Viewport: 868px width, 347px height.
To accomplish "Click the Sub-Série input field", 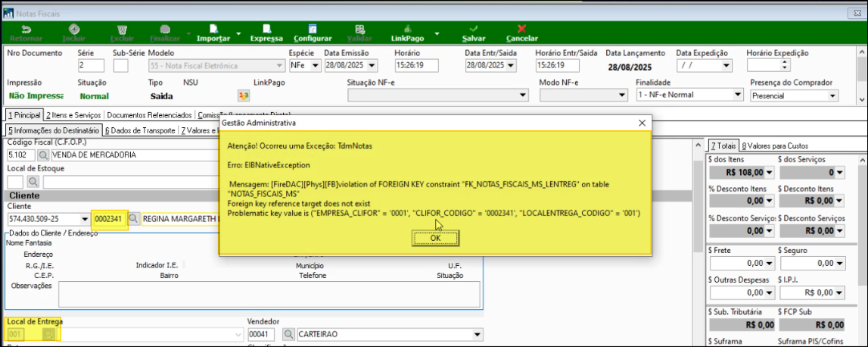I will pos(120,65).
